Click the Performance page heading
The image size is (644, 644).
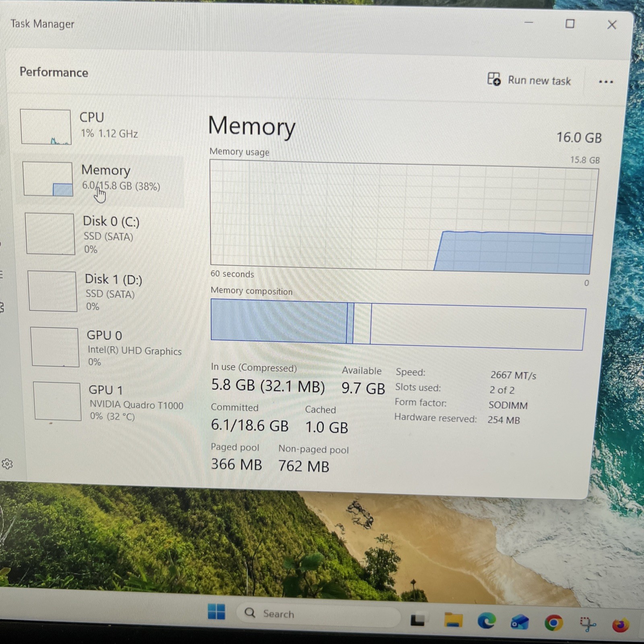[54, 72]
